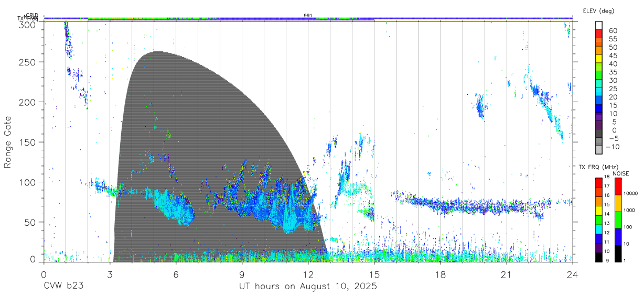The height and width of the screenshot is (297, 644).
Task: Click the 200 range gate tick label
Action: pyautogui.click(x=28, y=102)
